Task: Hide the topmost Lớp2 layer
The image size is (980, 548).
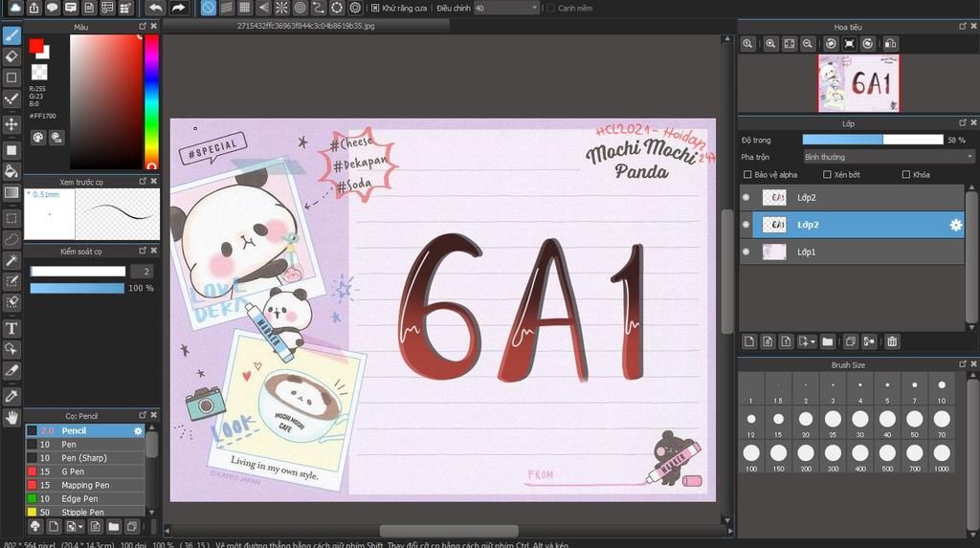Action: click(746, 197)
